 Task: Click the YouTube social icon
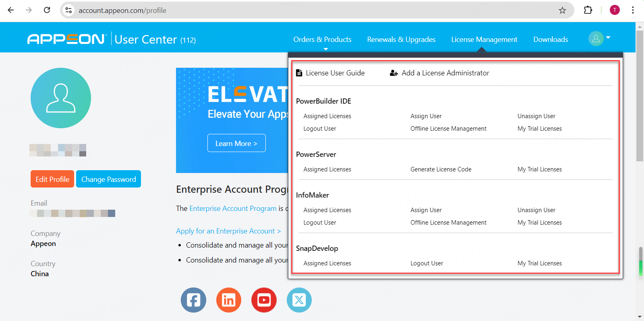264,300
